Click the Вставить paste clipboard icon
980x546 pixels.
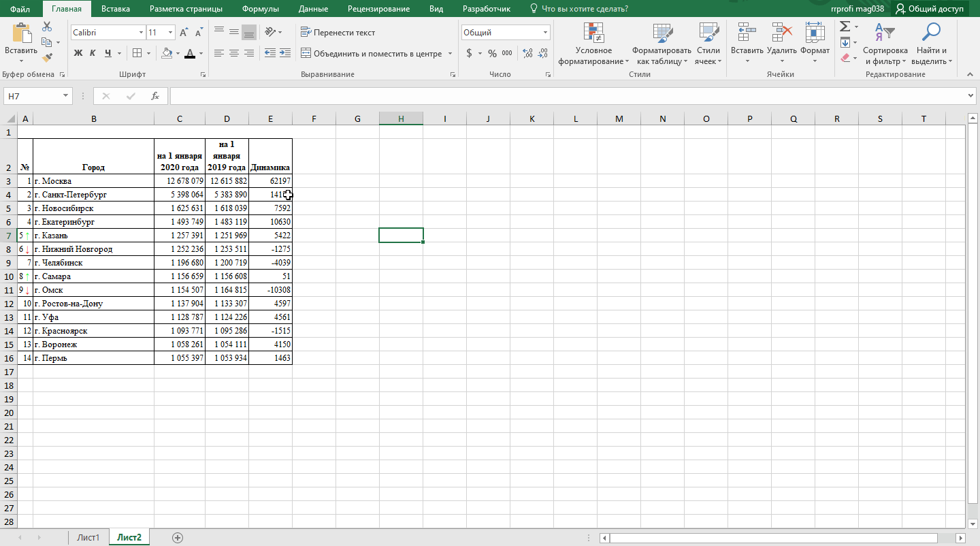coord(22,32)
